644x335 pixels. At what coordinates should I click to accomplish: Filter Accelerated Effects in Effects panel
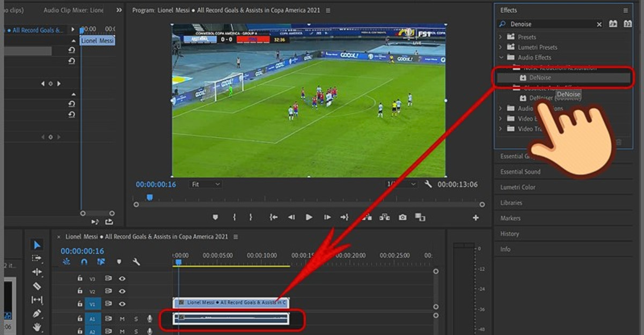pos(613,24)
